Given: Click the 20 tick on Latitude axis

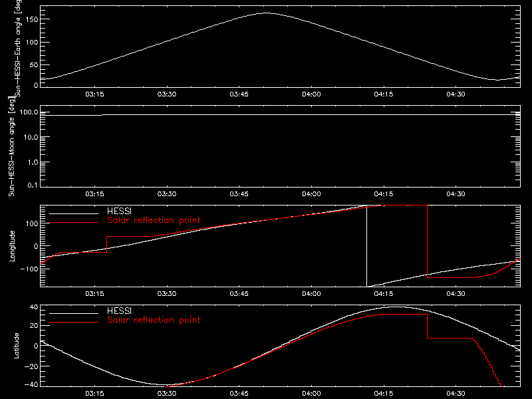Looking at the screenshot, I should coord(34,326).
